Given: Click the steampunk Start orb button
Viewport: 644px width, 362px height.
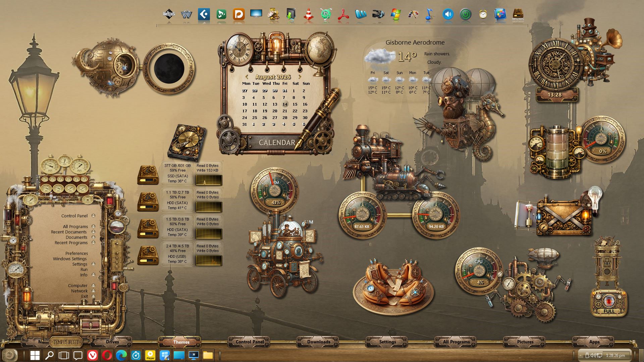Looking at the screenshot, I should [10, 355].
